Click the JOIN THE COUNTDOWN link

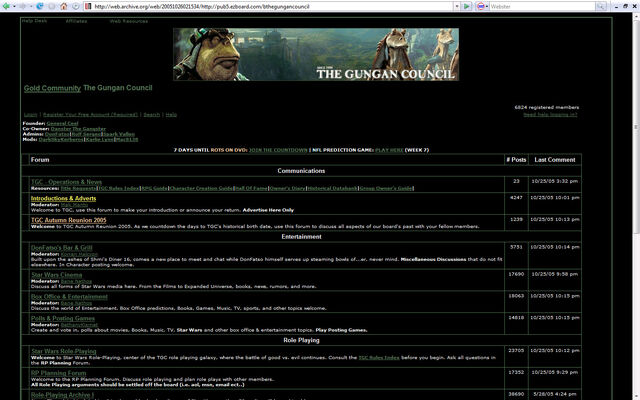pyautogui.click(x=278, y=150)
